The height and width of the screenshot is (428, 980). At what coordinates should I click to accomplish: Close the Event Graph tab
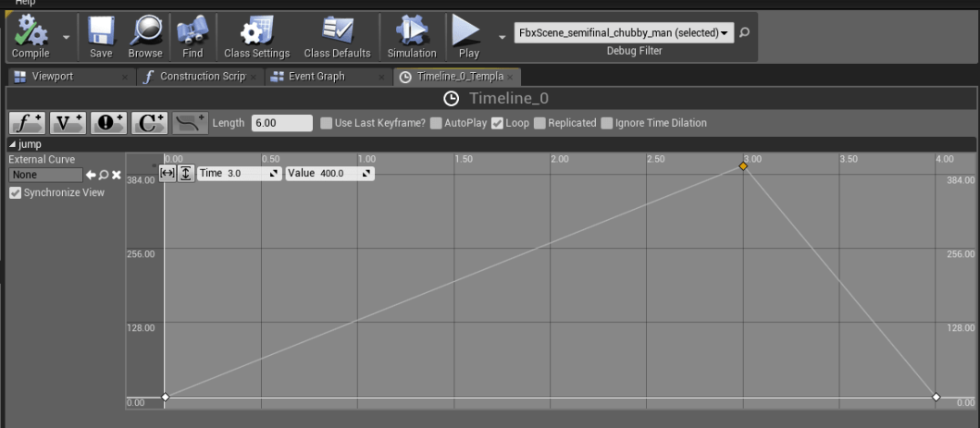point(381,78)
